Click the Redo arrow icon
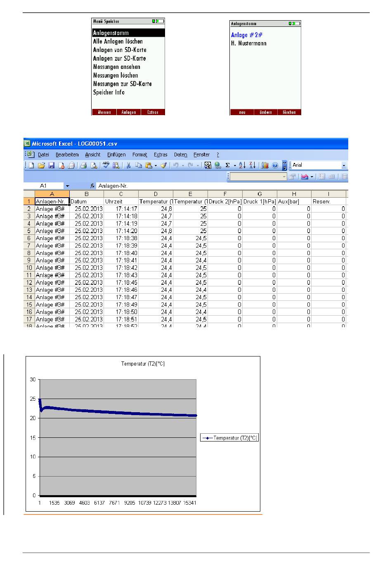Viewport: 392px width, 569px height. (190, 165)
